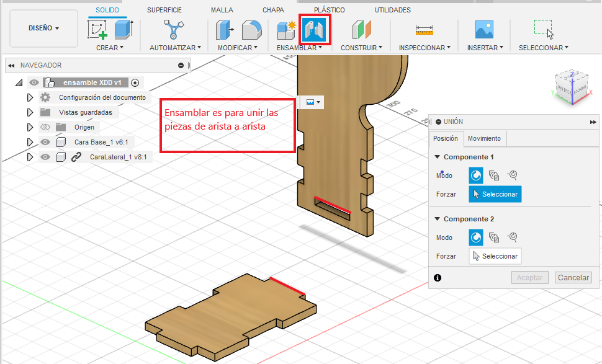Open the Automatizar tool icon
This screenshot has height=364, width=602.
click(174, 30)
